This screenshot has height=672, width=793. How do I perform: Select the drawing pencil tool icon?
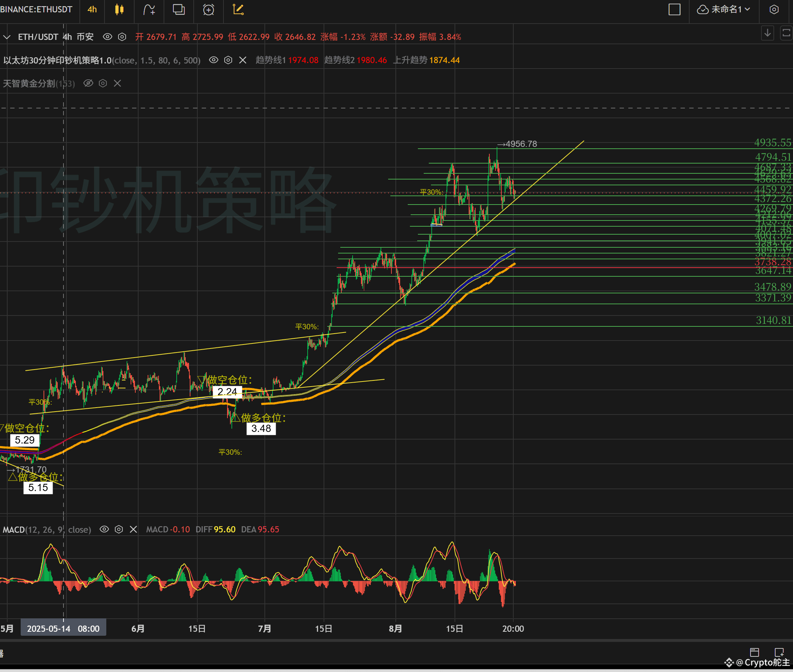click(x=238, y=9)
